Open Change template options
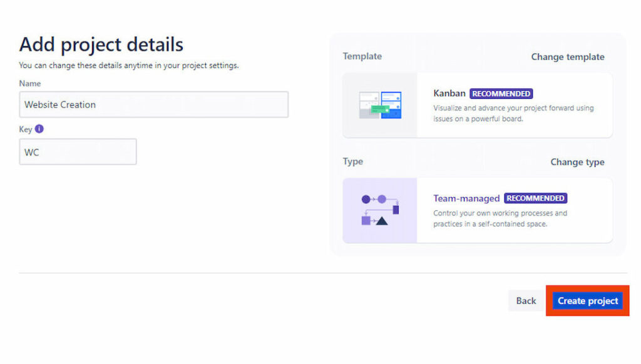This screenshot has width=641, height=364. (x=567, y=57)
